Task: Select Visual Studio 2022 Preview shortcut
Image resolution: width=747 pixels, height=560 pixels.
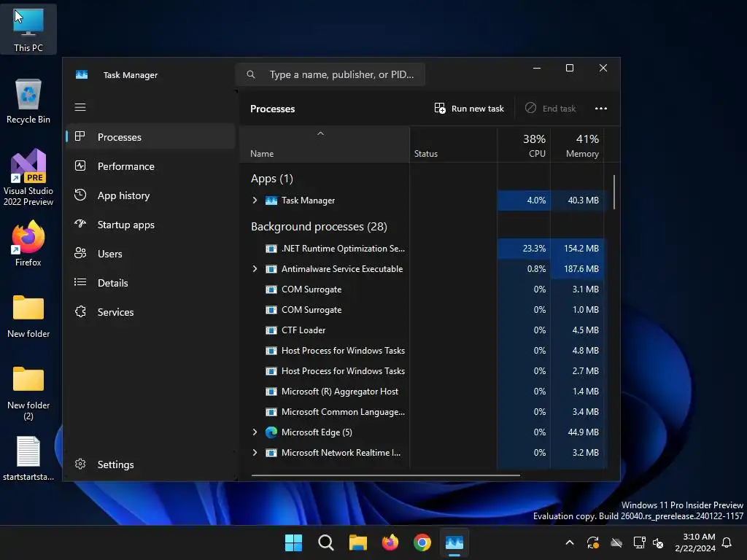Action: pyautogui.click(x=28, y=177)
